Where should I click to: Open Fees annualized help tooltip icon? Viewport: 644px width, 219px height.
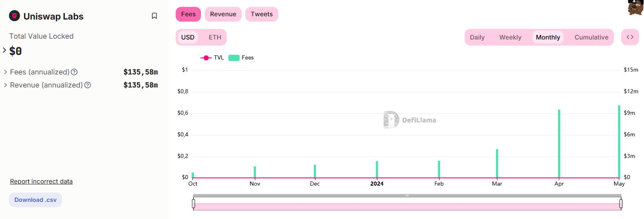[74, 72]
